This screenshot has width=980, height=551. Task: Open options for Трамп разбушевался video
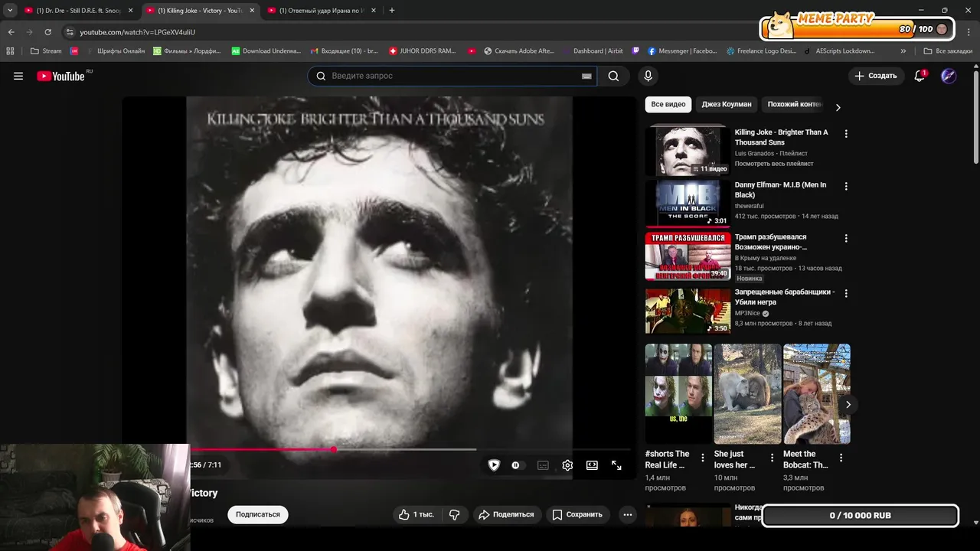coord(846,238)
